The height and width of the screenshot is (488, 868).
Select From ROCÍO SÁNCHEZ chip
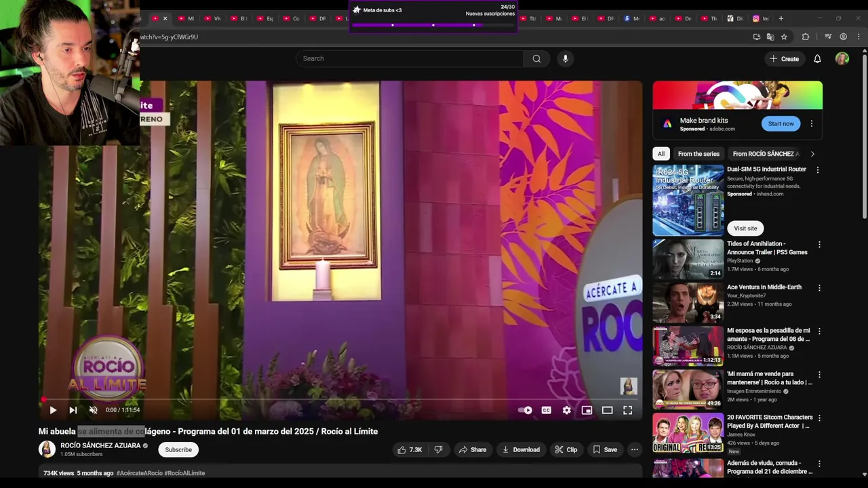click(766, 154)
